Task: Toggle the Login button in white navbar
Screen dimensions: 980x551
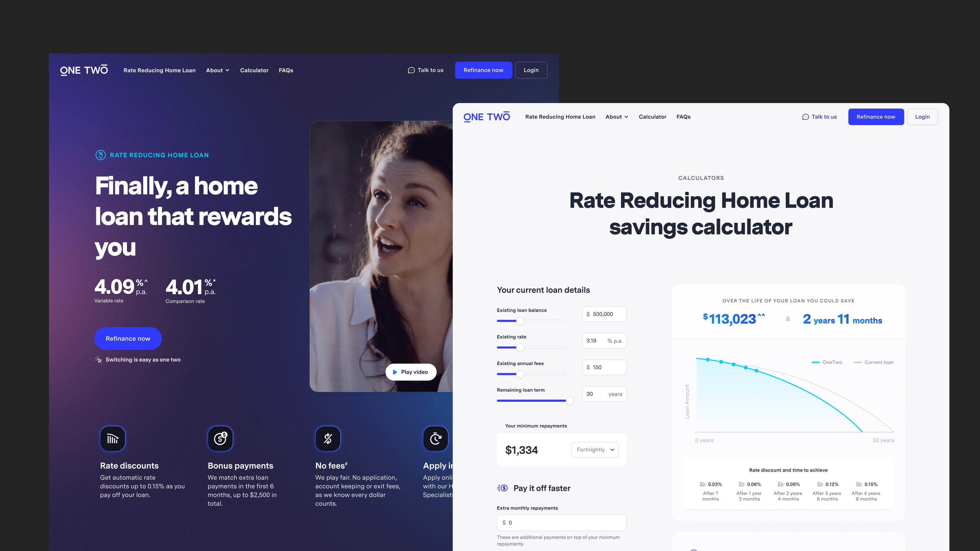Action: click(922, 116)
